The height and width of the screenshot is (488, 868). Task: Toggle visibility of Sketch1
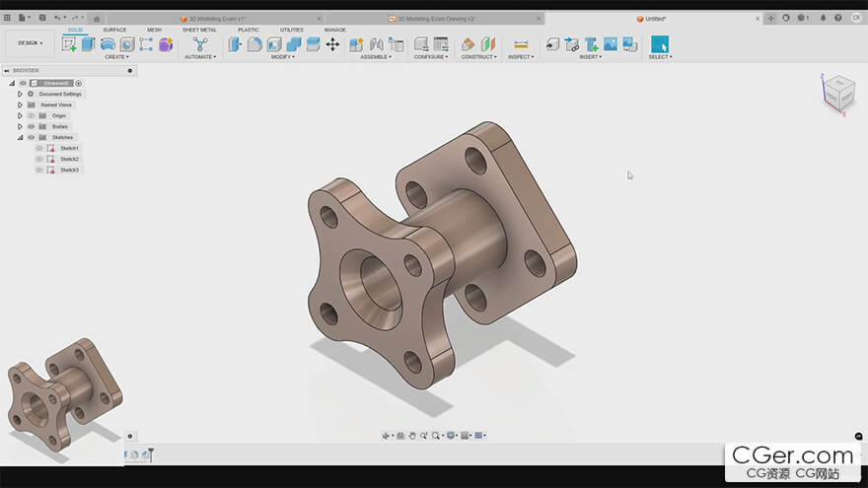39,148
